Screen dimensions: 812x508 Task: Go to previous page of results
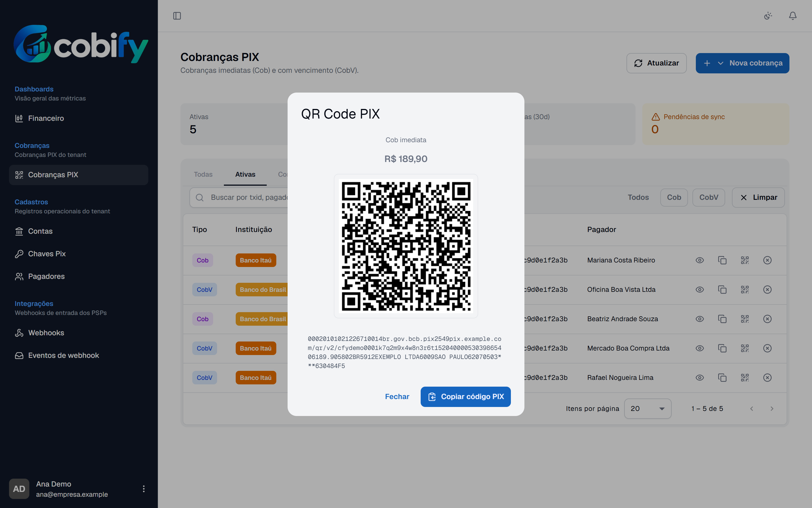(x=752, y=409)
